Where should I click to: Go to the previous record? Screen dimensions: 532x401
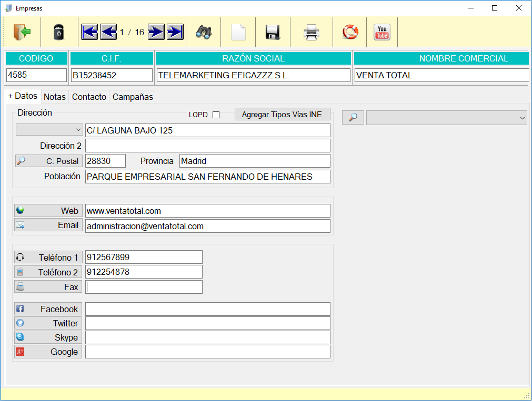[108, 32]
